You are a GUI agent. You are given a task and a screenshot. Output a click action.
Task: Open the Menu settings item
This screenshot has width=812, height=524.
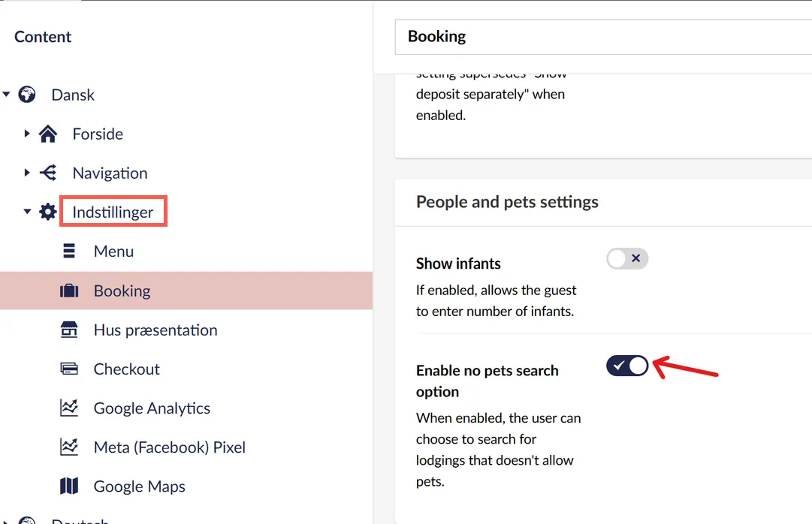click(114, 251)
